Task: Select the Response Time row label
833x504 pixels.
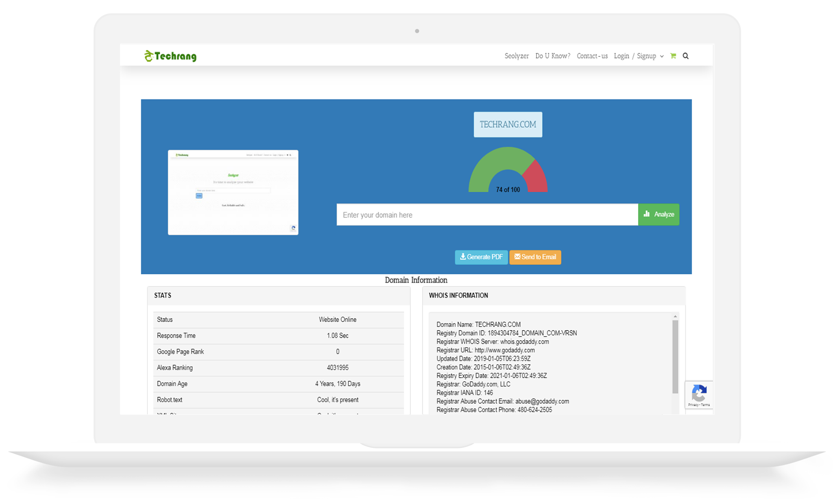Action: point(176,336)
